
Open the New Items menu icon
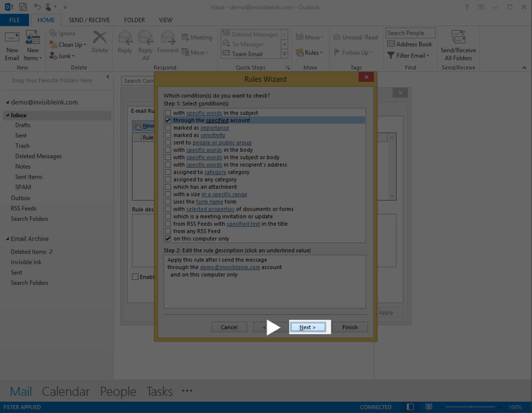click(33, 37)
